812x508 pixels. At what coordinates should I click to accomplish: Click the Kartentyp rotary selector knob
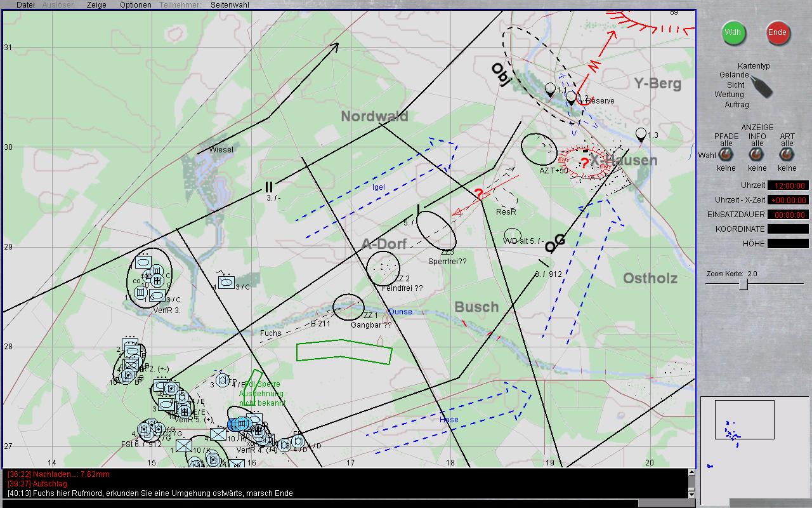pyautogui.click(x=761, y=85)
